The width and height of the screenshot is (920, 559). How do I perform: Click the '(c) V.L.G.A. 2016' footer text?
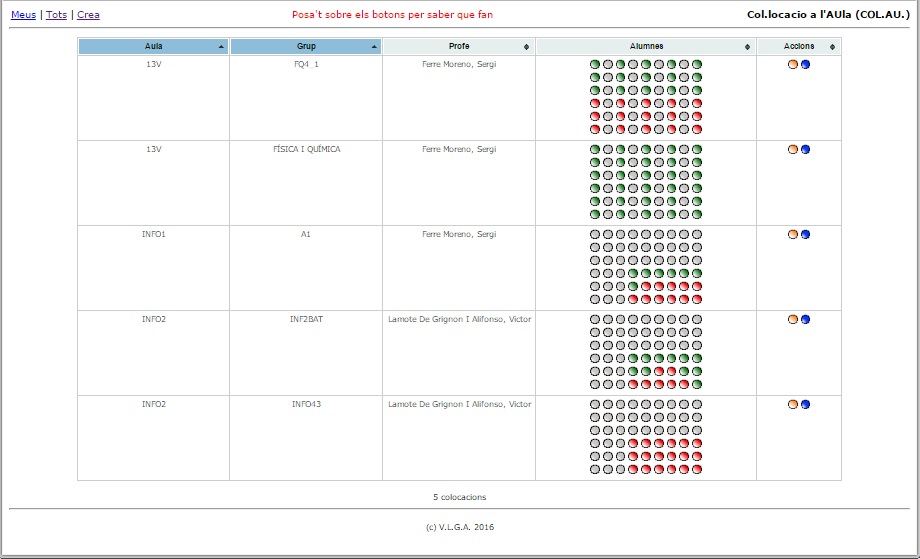459,527
